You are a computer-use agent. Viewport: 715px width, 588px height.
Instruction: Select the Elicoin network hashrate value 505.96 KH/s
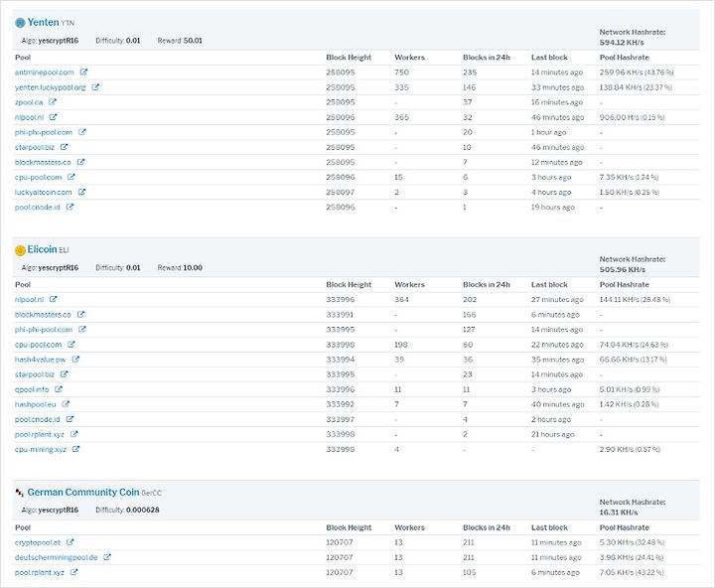(623, 269)
